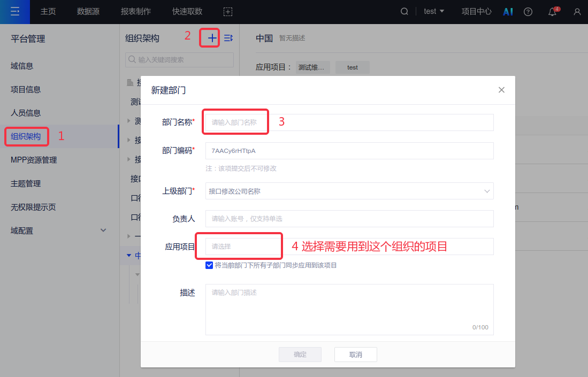The height and width of the screenshot is (377, 588).
Task: Open the 应用项目 select dropdown
Action: tap(349, 247)
